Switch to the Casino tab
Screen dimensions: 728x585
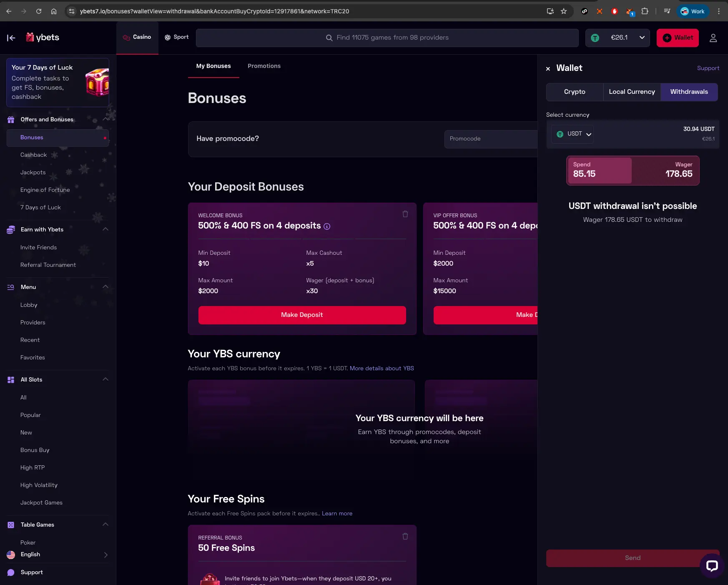pyautogui.click(x=137, y=38)
